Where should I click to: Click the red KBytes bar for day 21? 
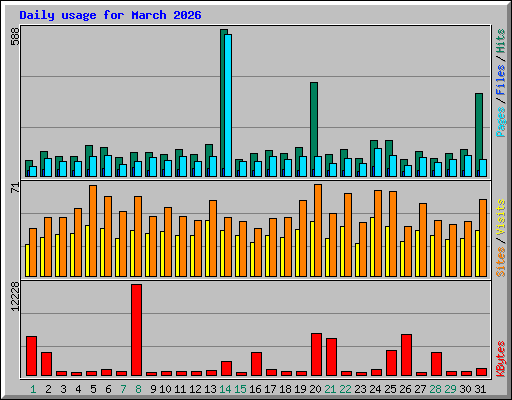331,357
